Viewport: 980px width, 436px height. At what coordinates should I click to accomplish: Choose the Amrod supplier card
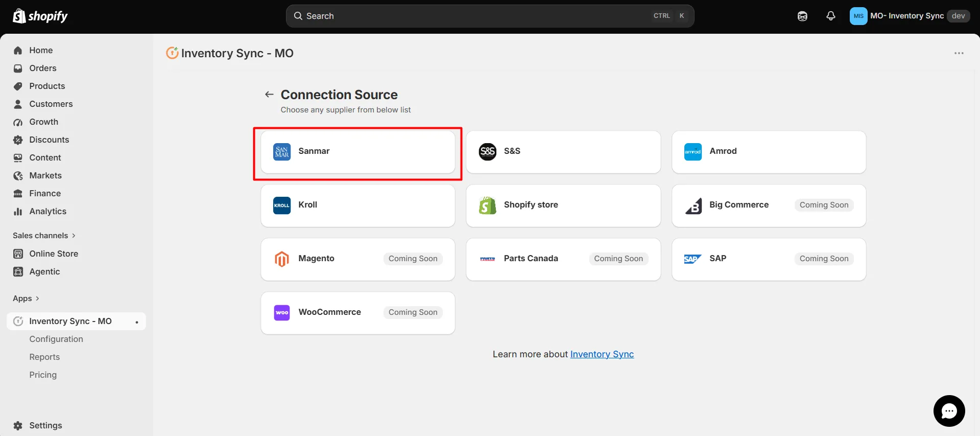(x=769, y=152)
